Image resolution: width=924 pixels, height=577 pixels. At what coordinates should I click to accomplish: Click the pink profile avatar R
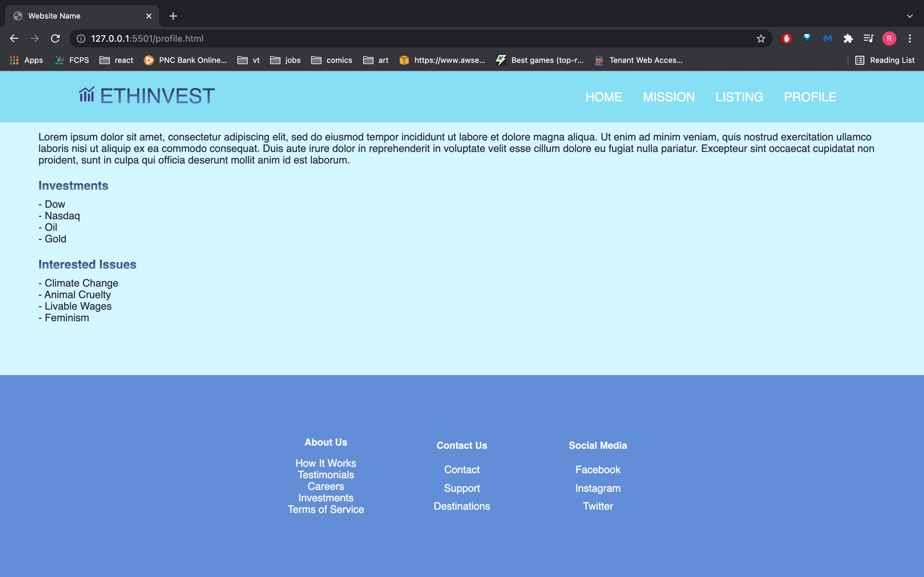pyautogui.click(x=889, y=38)
